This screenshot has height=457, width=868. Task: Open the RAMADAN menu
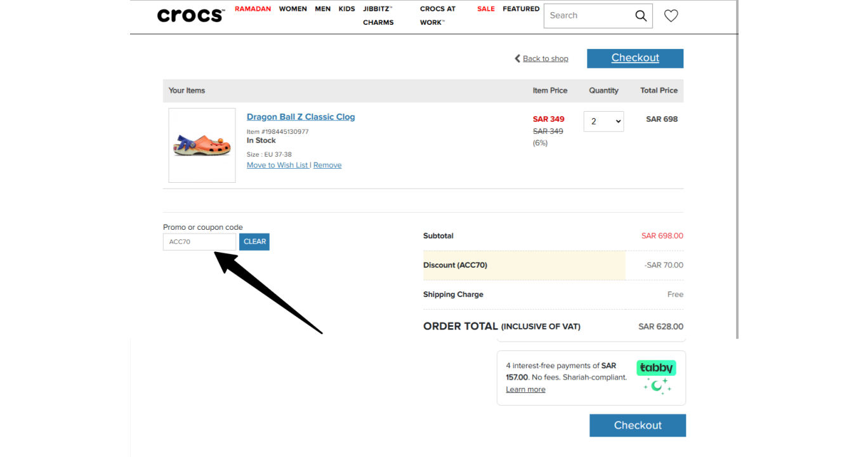pyautogui.click(x=253, y=9)
